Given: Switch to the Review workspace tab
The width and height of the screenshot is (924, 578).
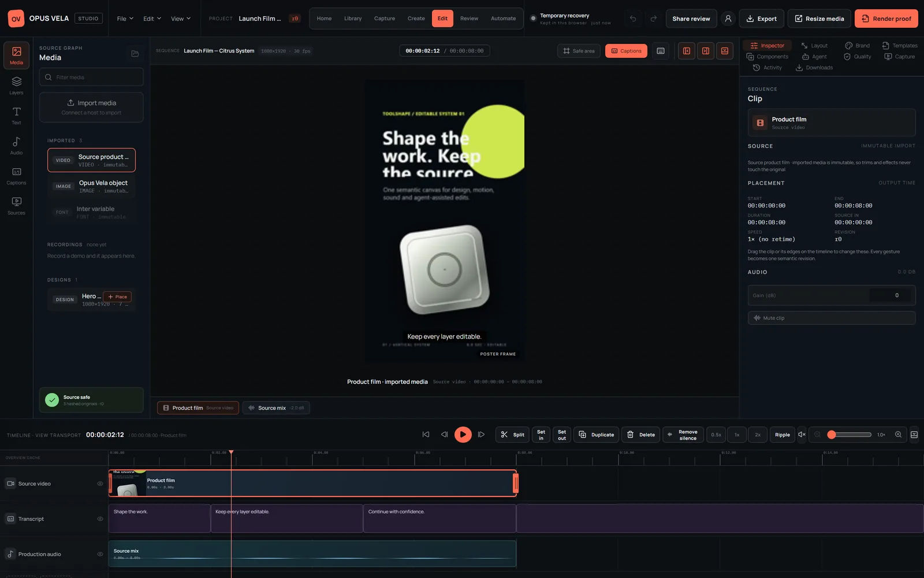Looking at the screenshot, I should click(x=469, y=18).
